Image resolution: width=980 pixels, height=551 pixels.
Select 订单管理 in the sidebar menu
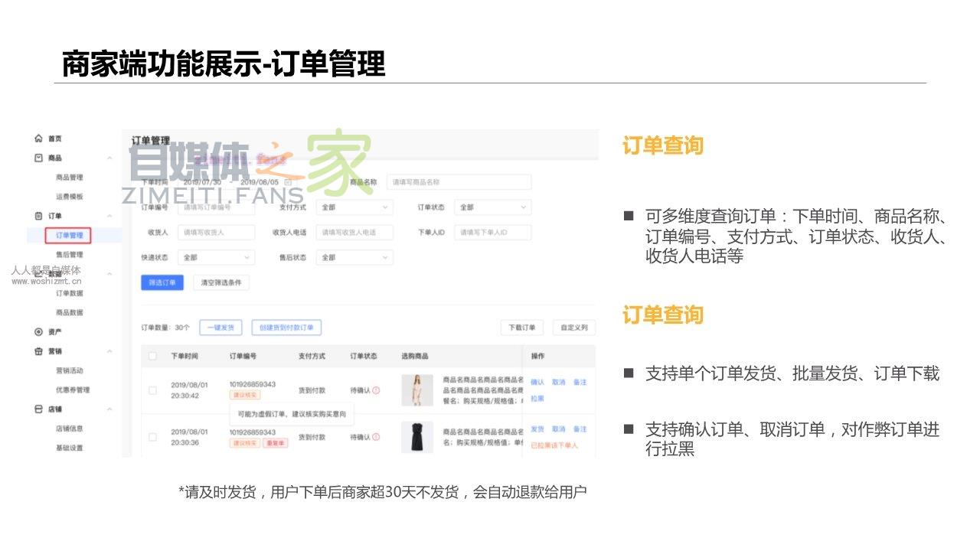pyautogui.click(x=69, y=236)
